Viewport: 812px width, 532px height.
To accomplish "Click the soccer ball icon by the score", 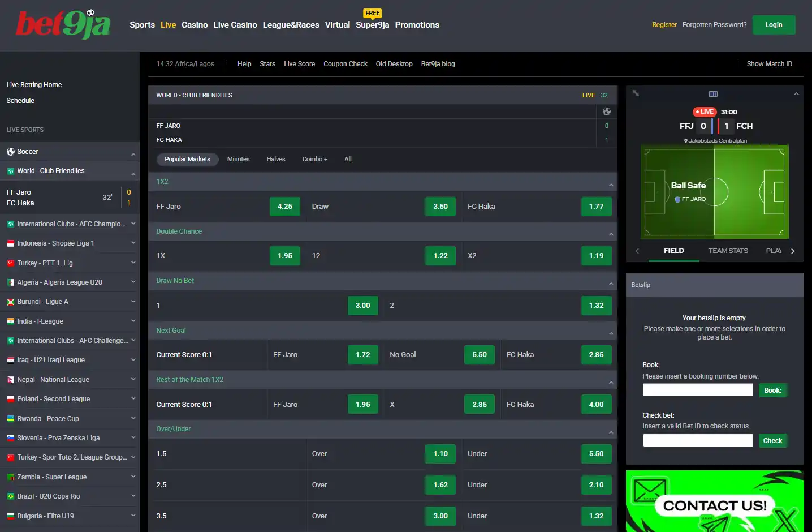I will click(606, 111).
